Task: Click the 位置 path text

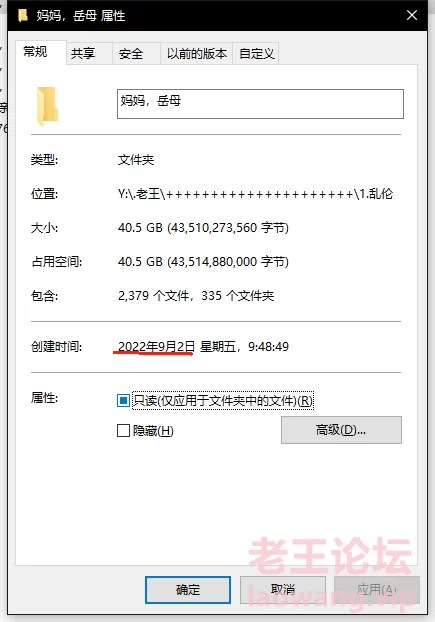Action: tap(255, 194)
